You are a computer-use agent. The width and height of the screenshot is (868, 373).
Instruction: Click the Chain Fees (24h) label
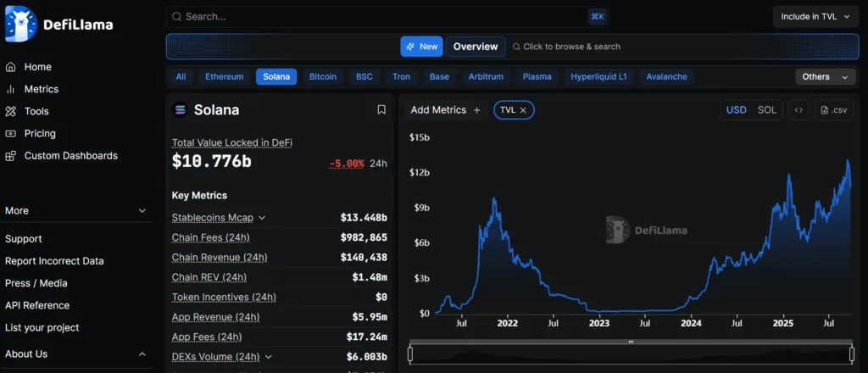[211, 237]
